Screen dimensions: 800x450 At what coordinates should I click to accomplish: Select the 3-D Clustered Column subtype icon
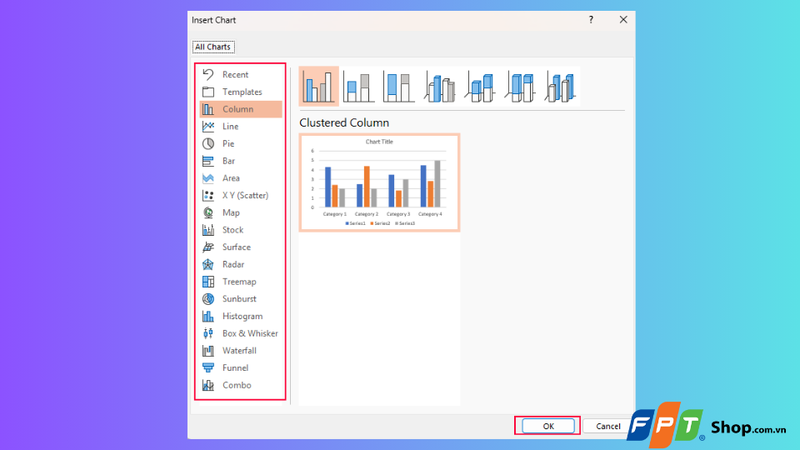(x=439, y=86)
